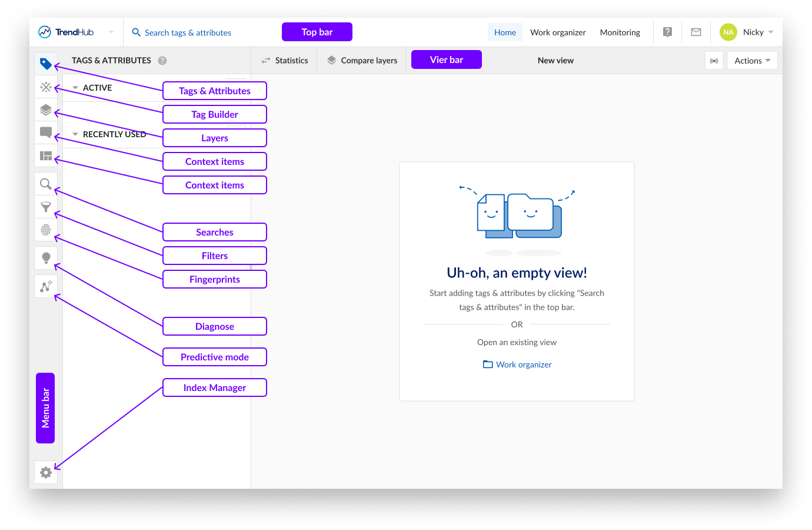The height and width of the screenshot is (530, 812).
Task: Click the broadcast icon near Actions
Action: tap(714, 60)
